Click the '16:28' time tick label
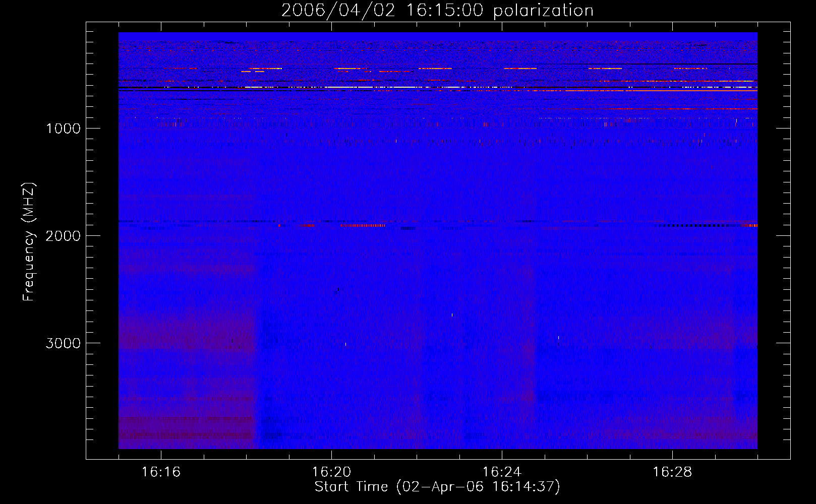This screenshot has height=504, width=816. click(x=672, y=472)
